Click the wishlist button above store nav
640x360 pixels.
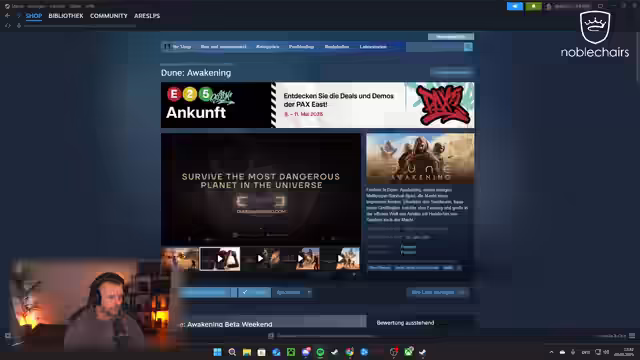(451, 37)
